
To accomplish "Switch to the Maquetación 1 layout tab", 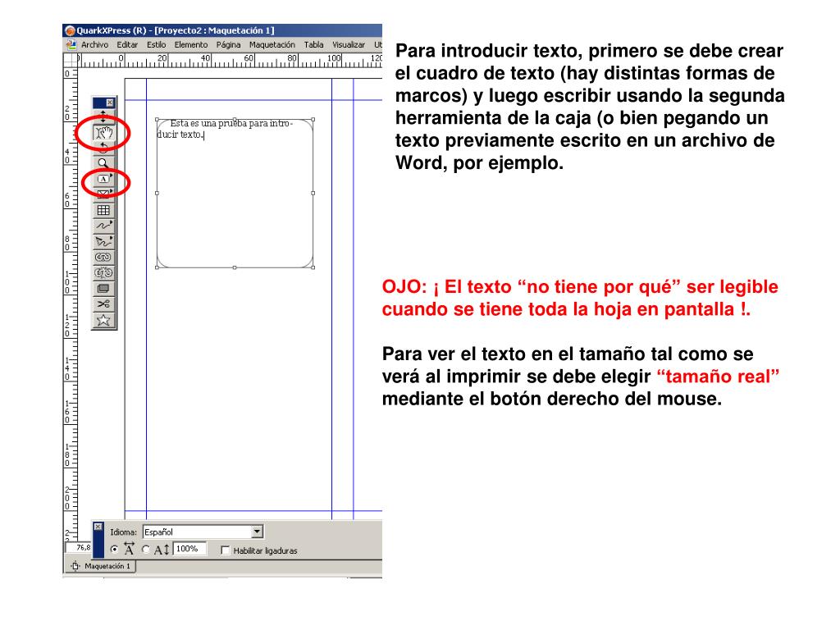I will click(x=101, y=566).
